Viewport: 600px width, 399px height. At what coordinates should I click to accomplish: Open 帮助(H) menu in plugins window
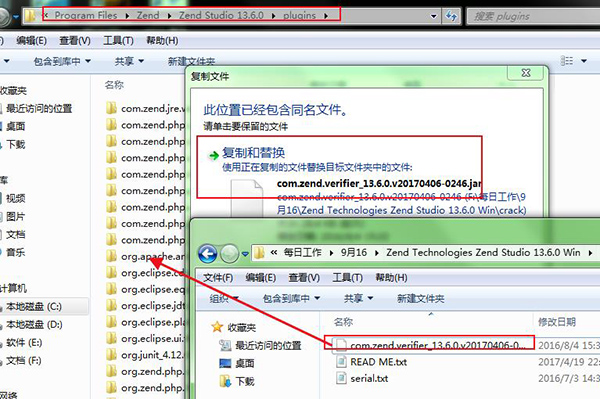point(162,41)
